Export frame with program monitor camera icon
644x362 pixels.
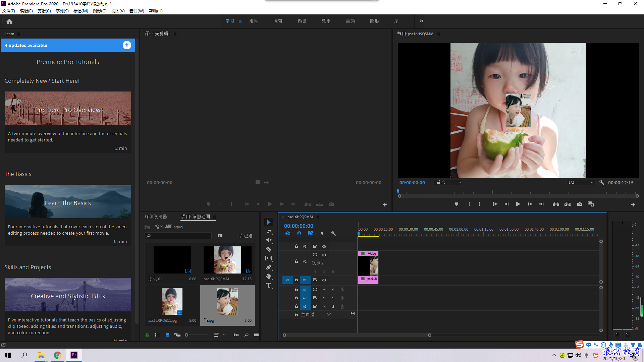pyautogui.click(x=580, y=204)
